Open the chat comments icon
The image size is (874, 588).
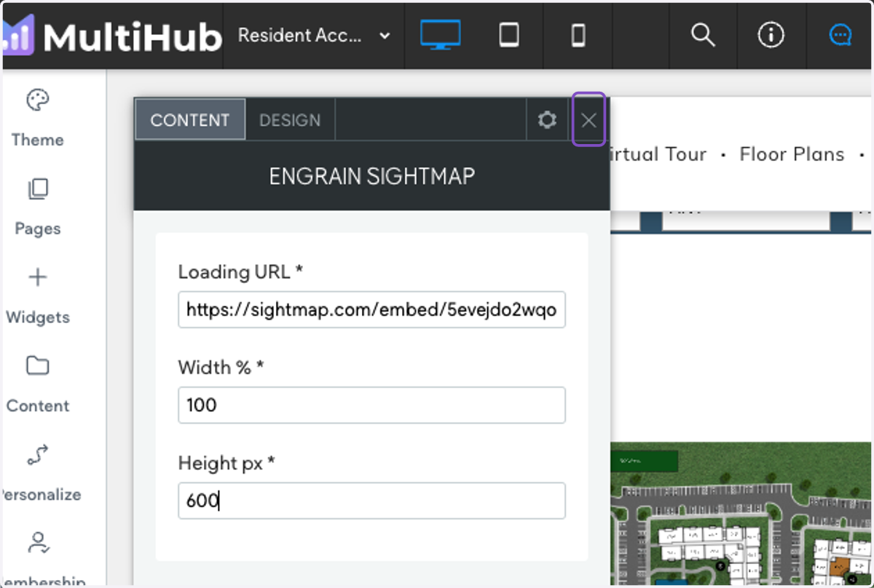tap(840, 35)
